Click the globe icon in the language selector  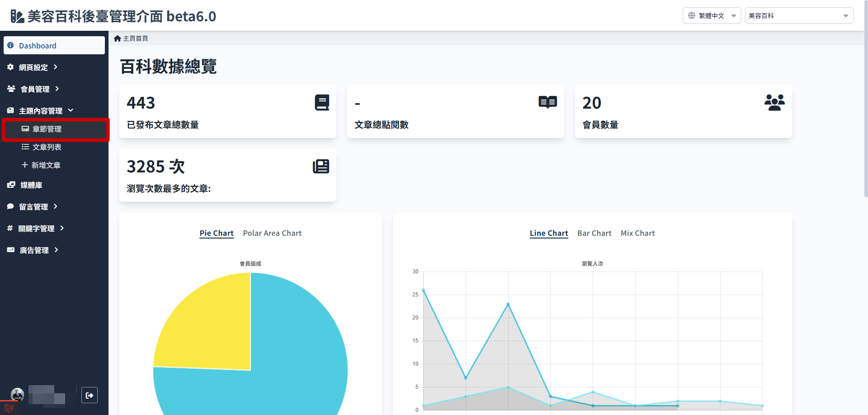click(692, 15)
